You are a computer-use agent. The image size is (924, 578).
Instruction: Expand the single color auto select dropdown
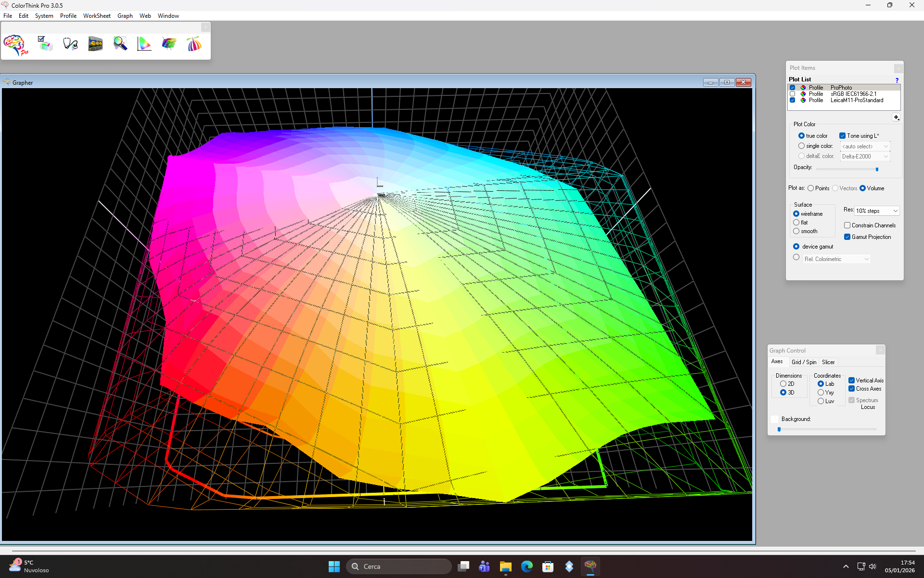865,146
